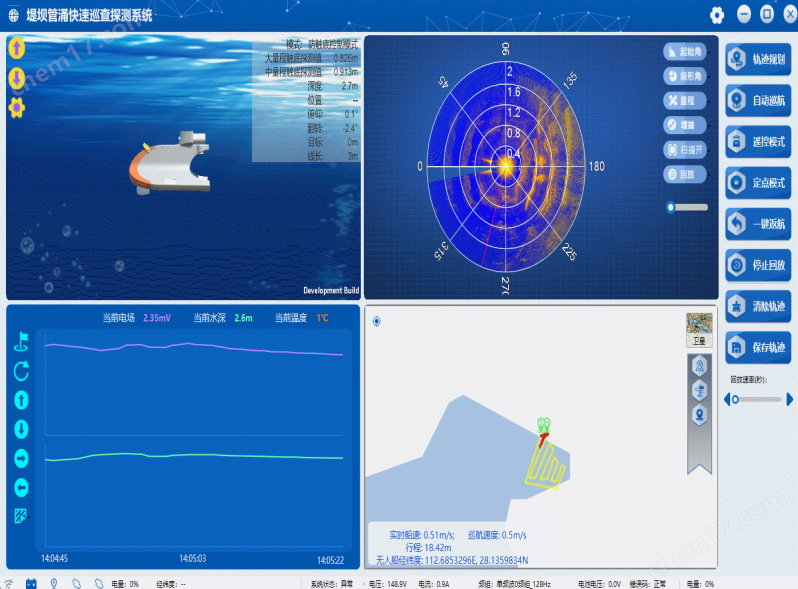The image size is (798, 589).
Task: Open the 轨迹规划 trajectory planning function
Action: point(758,59)
